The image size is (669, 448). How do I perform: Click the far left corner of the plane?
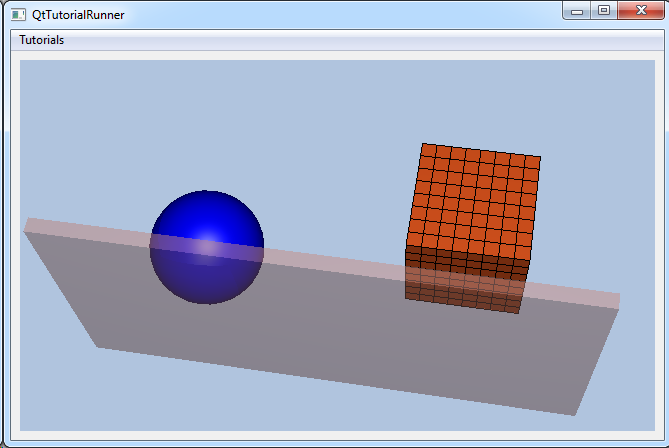point(26,226)
